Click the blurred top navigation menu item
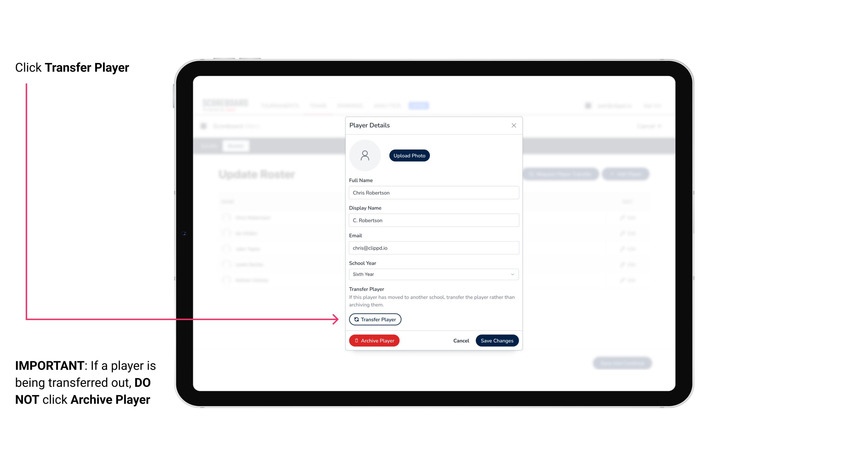 [x=419, y=105]
